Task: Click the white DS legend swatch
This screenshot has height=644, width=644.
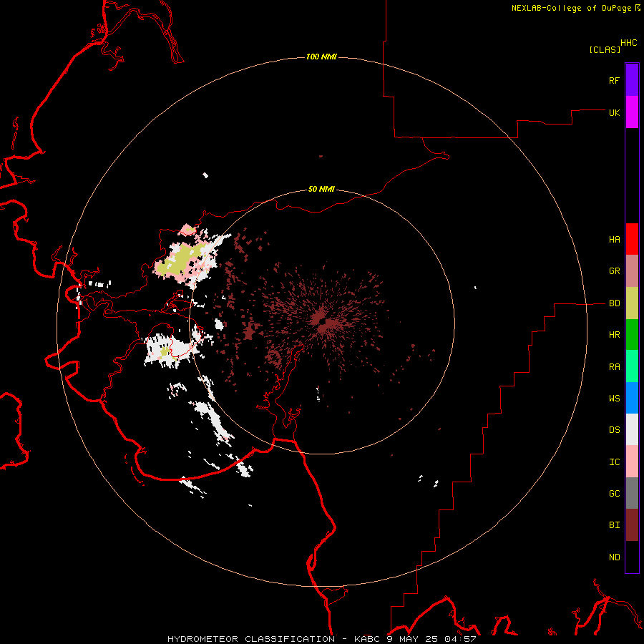Action: [x=632, y=429]
